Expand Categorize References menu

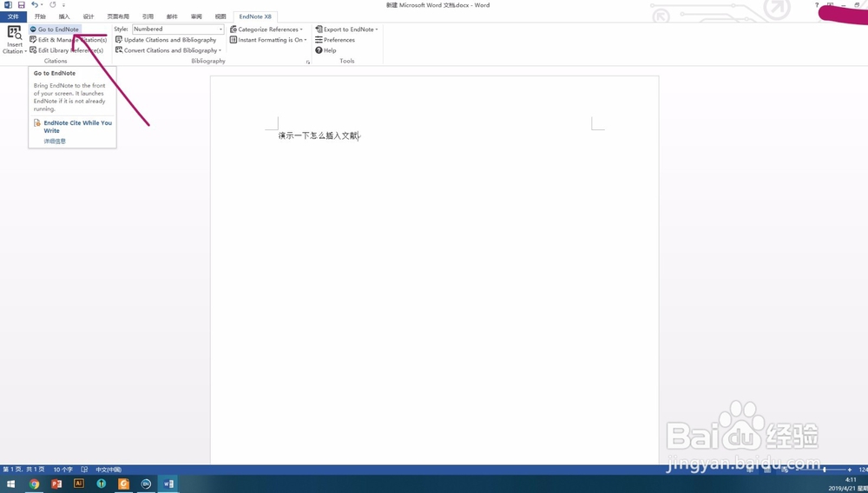pos(266,30)
